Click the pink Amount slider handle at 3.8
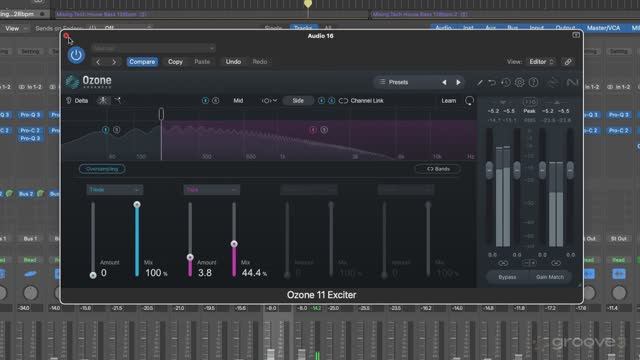The image size is (640, 360). (190, 257)
